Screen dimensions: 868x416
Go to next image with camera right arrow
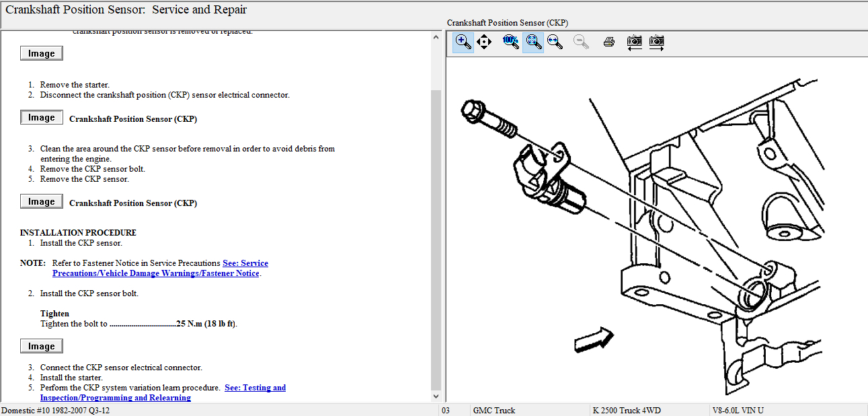pyautogui.click(x=656, y=42)
